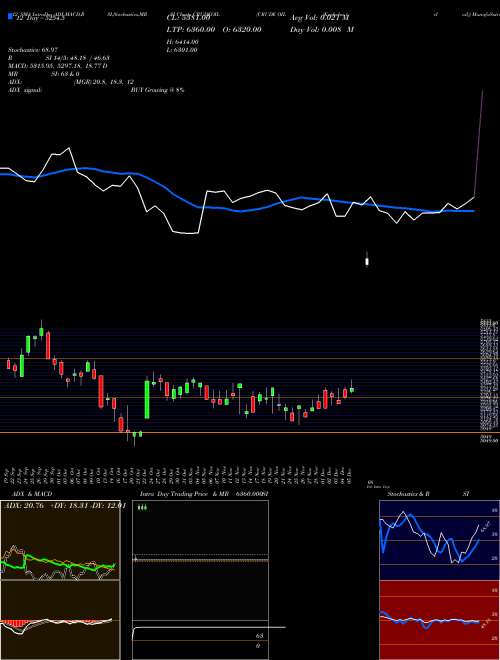Click the lone white candlestick marker

pyautogui.click(x=367, y=260)
